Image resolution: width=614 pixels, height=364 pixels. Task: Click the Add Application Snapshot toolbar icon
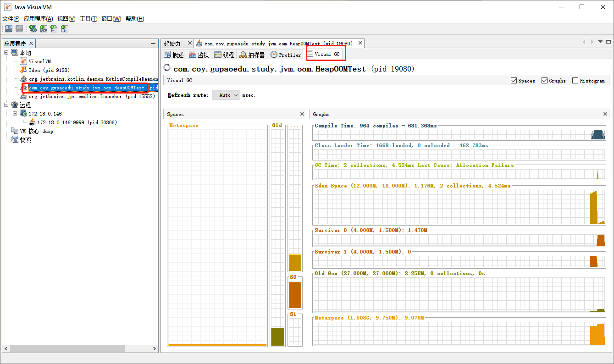65,29
